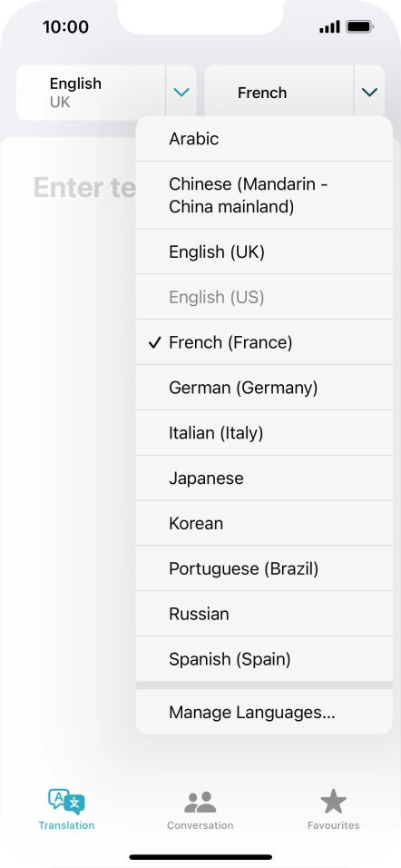Choose Arabic from the language list
Viewport: 401px width, 868px height.
(x=264, y=139)
